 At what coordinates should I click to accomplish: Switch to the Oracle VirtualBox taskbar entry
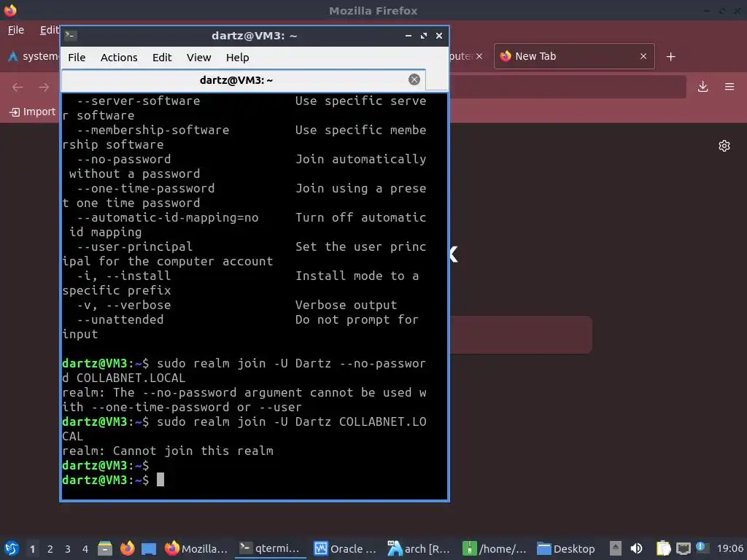point(345,548)
